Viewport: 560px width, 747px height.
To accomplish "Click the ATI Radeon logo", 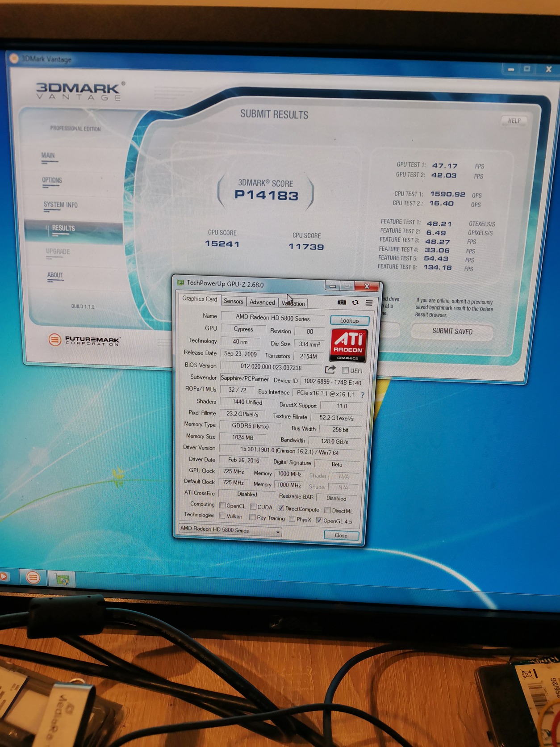I will (x=349, y=345).
